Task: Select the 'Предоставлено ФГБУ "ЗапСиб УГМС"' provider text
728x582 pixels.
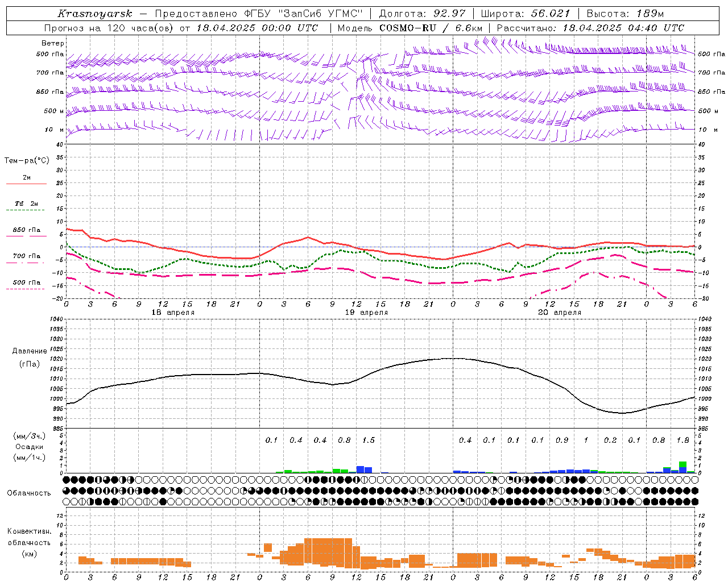Action: 259,14
